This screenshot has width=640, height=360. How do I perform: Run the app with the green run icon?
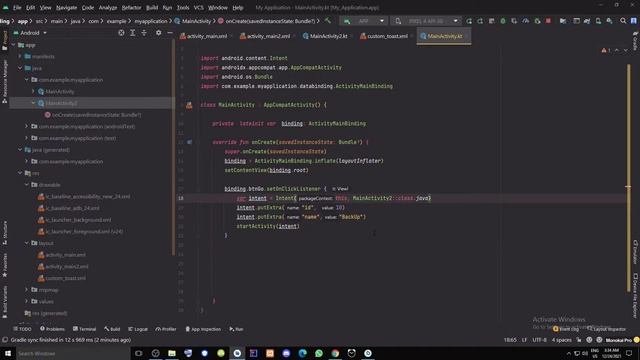point(469,21)
